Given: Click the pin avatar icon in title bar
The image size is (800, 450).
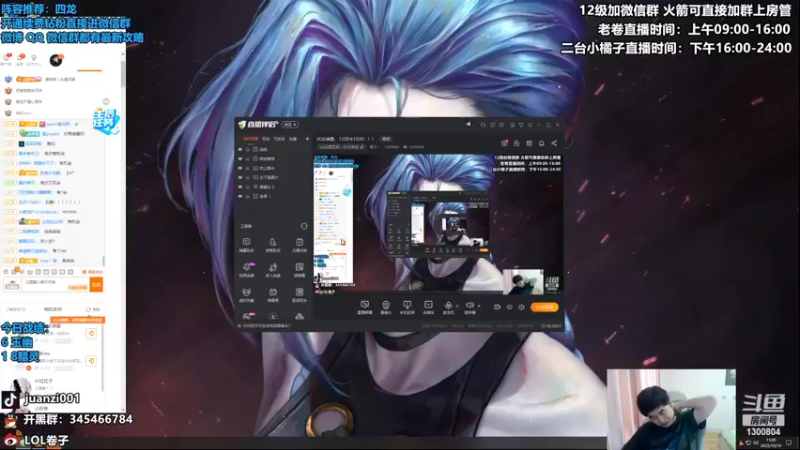Looking at the screenshot, I should coord(468,124).
